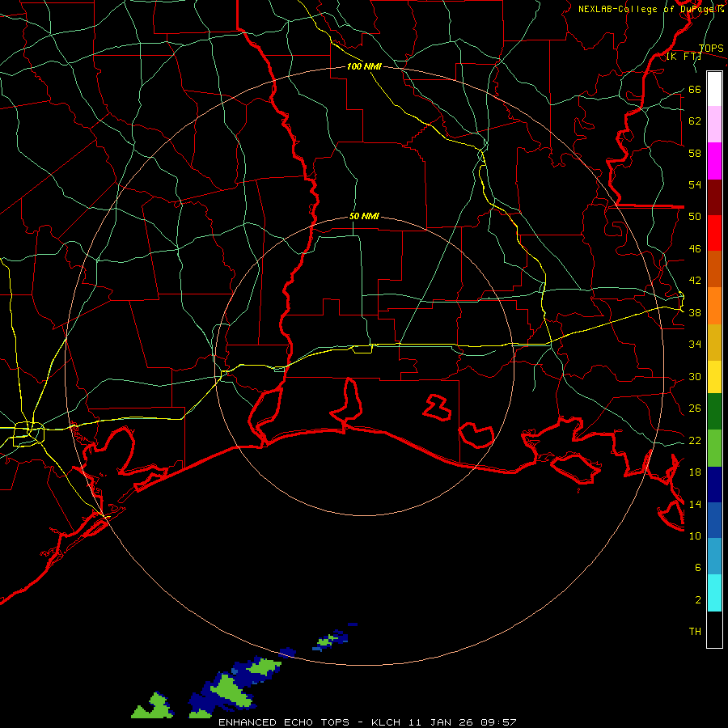Click the light blue 10 kft legend swatch
The height and width of the screenshot is (728, 728).
(x=714, y=556)
